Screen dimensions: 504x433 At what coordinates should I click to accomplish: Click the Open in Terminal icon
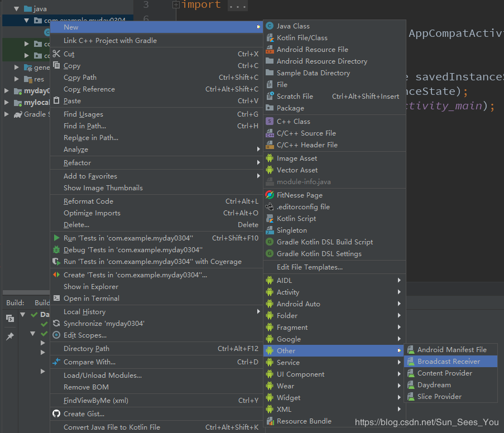tap(56, 298)
